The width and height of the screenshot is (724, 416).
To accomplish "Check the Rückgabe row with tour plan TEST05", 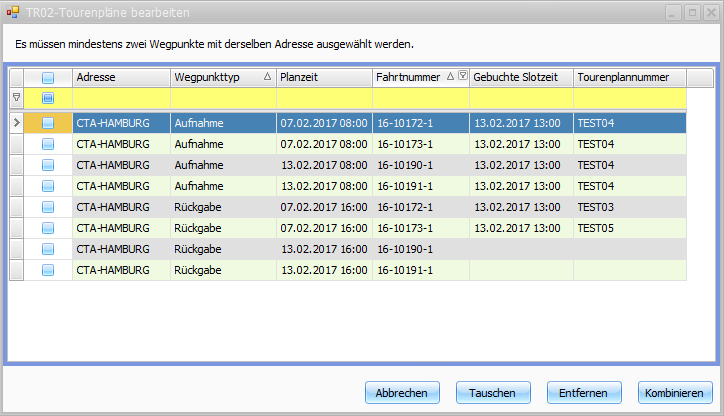I will click(48, 228).
